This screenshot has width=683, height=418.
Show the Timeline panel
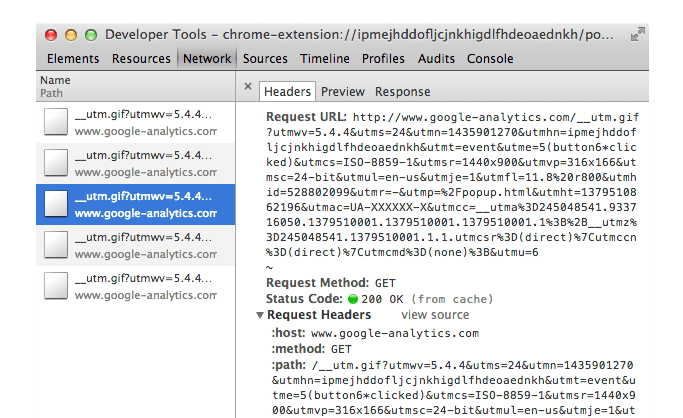click(325, 59)
